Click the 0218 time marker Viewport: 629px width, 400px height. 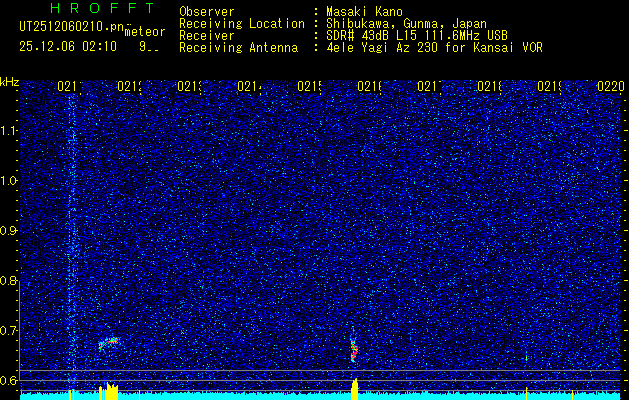click(x=489, y=87)
